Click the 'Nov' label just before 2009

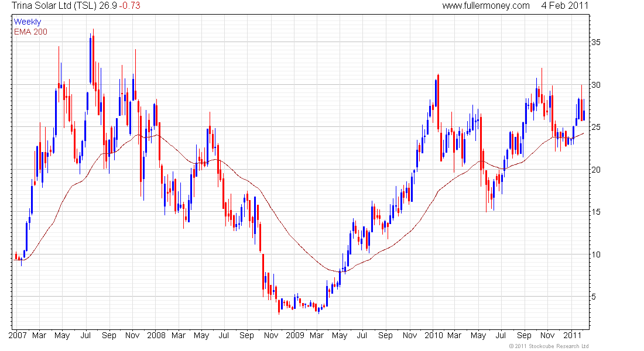(x=271, y=335)
